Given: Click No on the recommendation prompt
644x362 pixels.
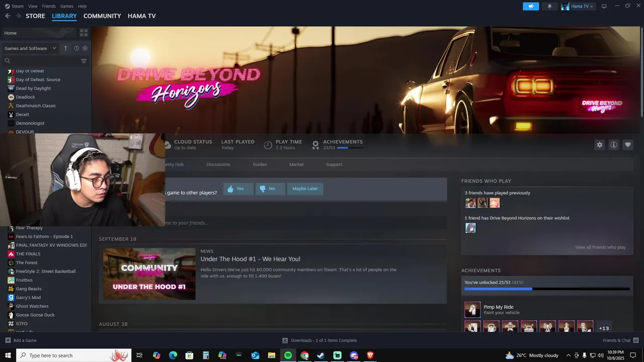Looking at the screenshot, I should (x=270, y=189).
